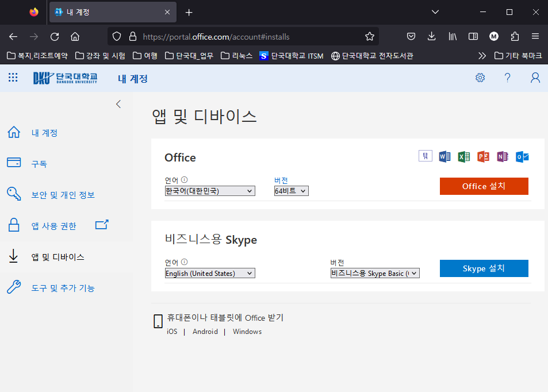This screenshot has width=548, height=392.
Task: Open the help question mark
Action: [507, 78]
